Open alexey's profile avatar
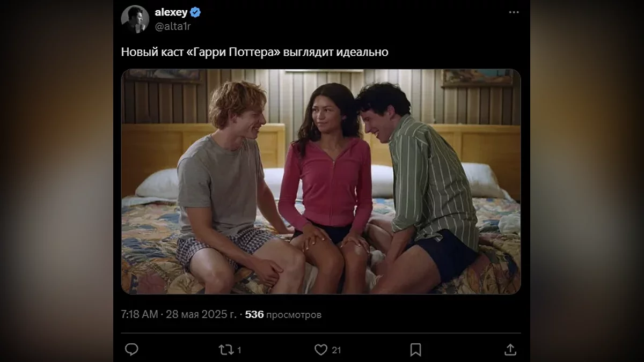The height and width of the screenshot is (362, 644). pyautogui.click(x=135, y=19)
